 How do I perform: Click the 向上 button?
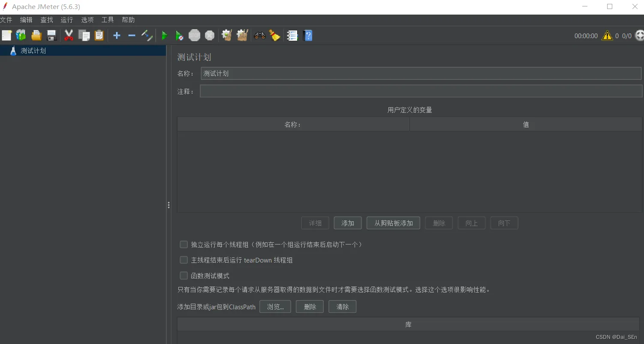[x=472, y=223]
